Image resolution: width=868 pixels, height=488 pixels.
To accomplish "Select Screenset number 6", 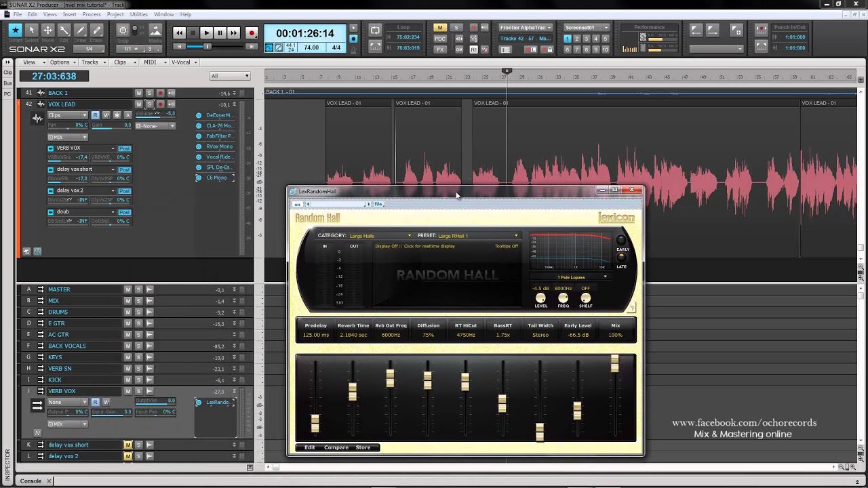I will pyautogui.click(x=568, y=49).
